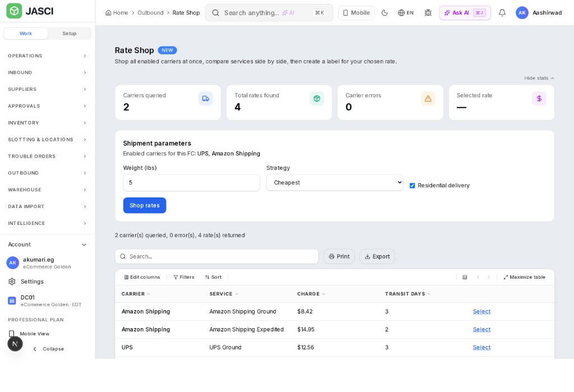
Task: Click the $8.42 charge cell
Action: (305, 311)
